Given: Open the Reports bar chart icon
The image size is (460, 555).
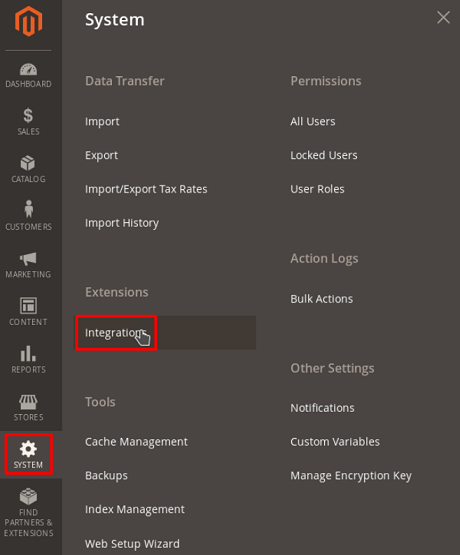Looking at the screenshot, I should [28, 353].
